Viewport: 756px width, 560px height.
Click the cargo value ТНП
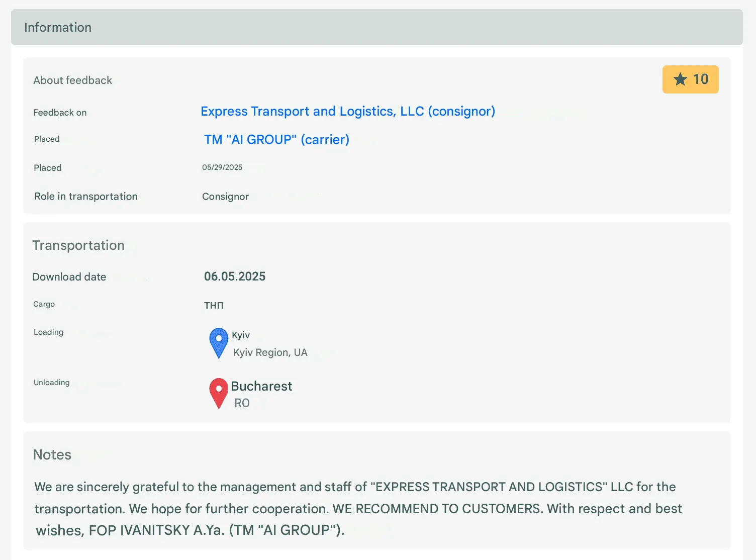[x=214, y=306]
